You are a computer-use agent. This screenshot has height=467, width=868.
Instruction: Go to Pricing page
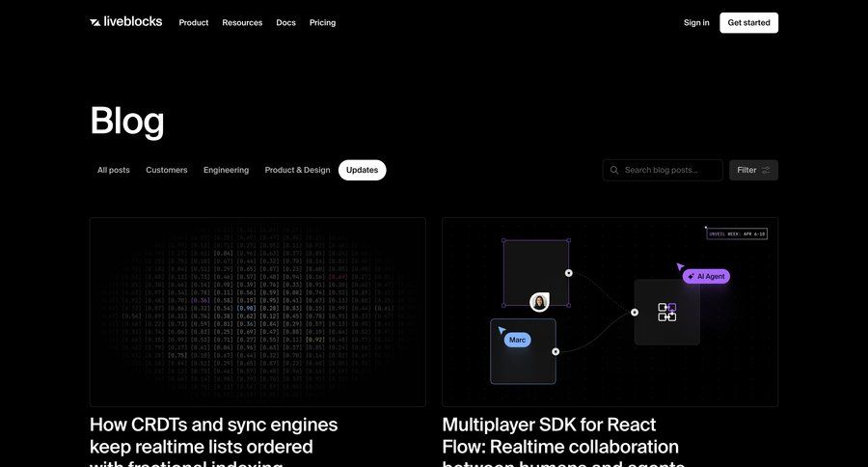(x=322, y=23)
